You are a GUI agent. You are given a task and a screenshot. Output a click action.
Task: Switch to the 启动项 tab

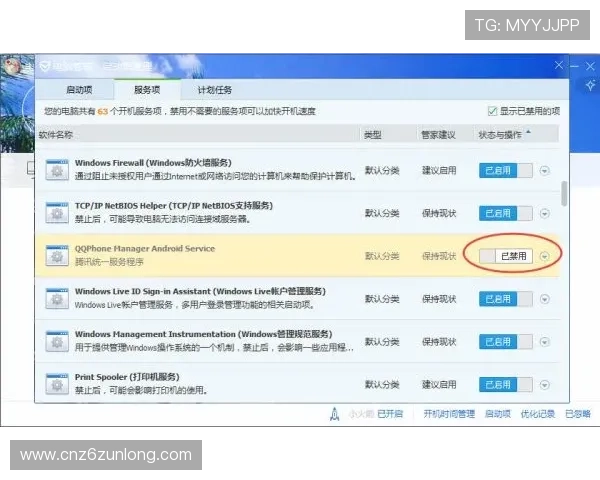[79, 90]
